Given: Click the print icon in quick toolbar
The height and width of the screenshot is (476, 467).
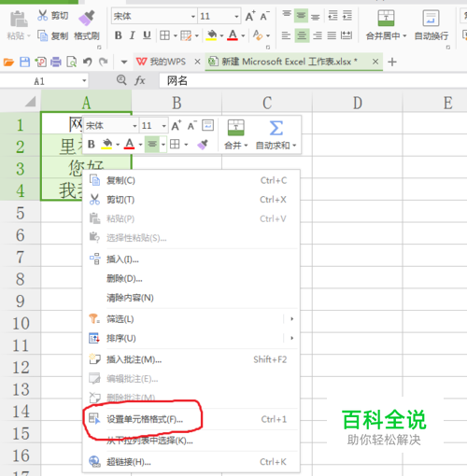Looking at the screenshot, I should point(56,62).
